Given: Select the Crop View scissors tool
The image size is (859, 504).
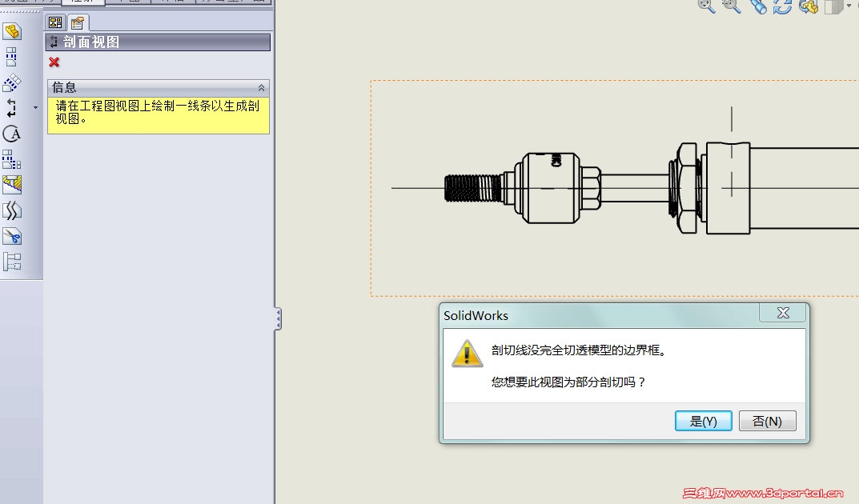Looking at the screenshot, I should [x=12, y=236].
